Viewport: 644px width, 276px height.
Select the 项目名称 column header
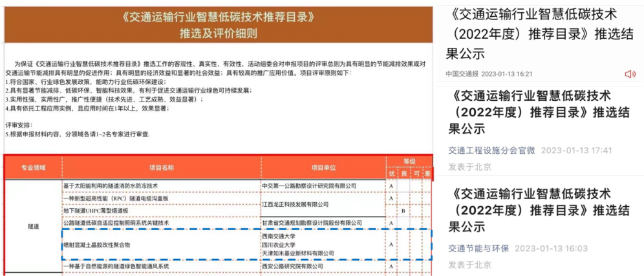click(160, 167)
